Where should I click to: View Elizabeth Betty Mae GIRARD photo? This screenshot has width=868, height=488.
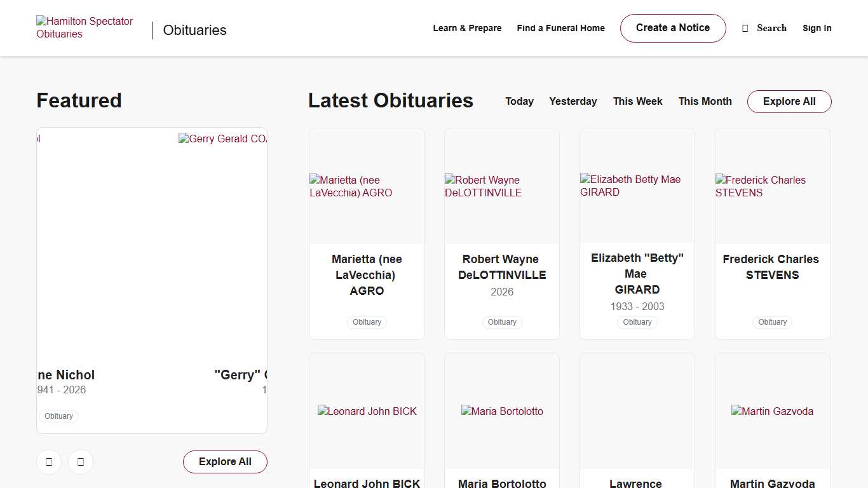click(637, 186)
